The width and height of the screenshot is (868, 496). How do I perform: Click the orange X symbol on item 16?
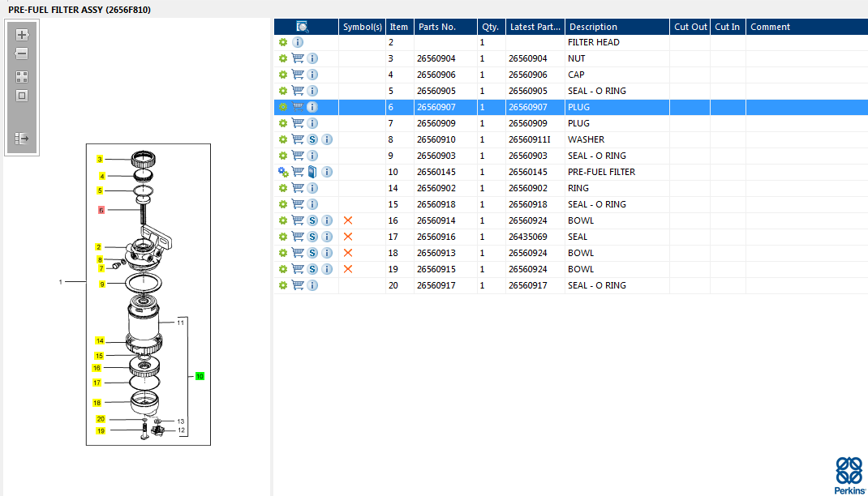[348, 220]
